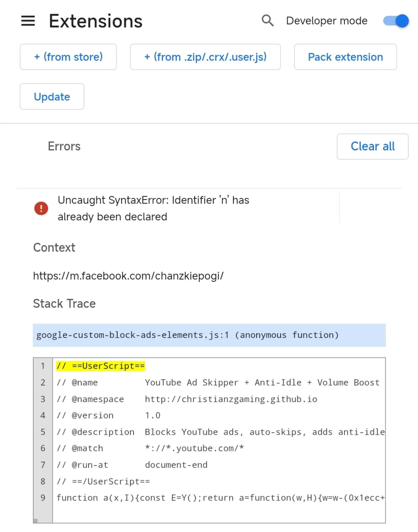
Task: Click the @name YouTube Ad Skipper line
Action: tap(218, 382)
